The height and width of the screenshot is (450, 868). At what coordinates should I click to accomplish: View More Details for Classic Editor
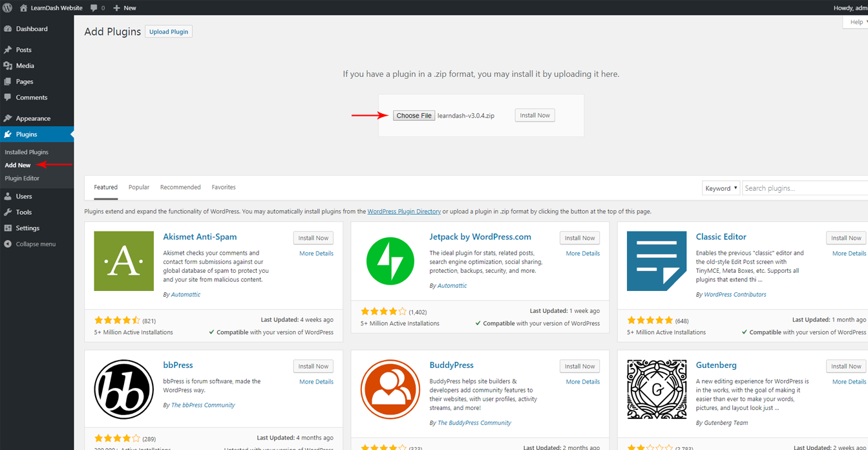pos(849,253)
